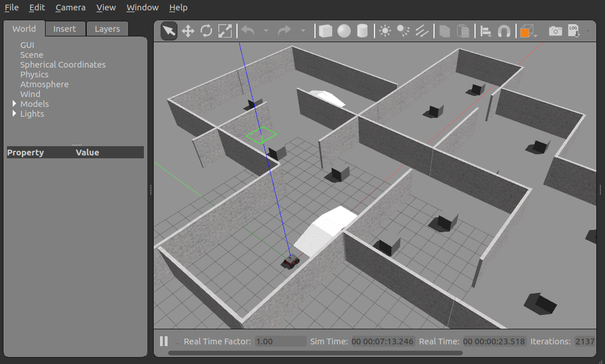605x364 pixels.
Task: Expand the Lights tree node arrow
Action: (14, 113)
